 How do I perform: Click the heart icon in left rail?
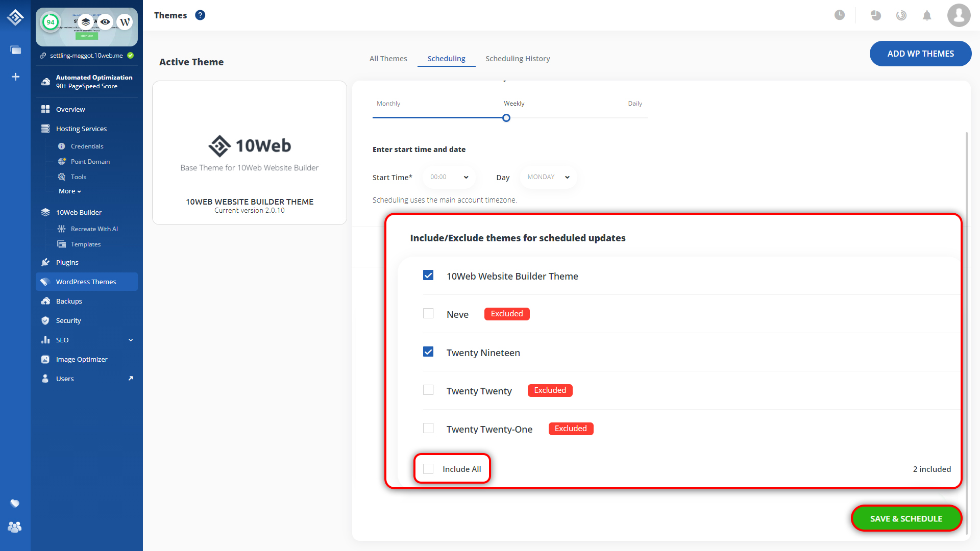coord(15,504)
